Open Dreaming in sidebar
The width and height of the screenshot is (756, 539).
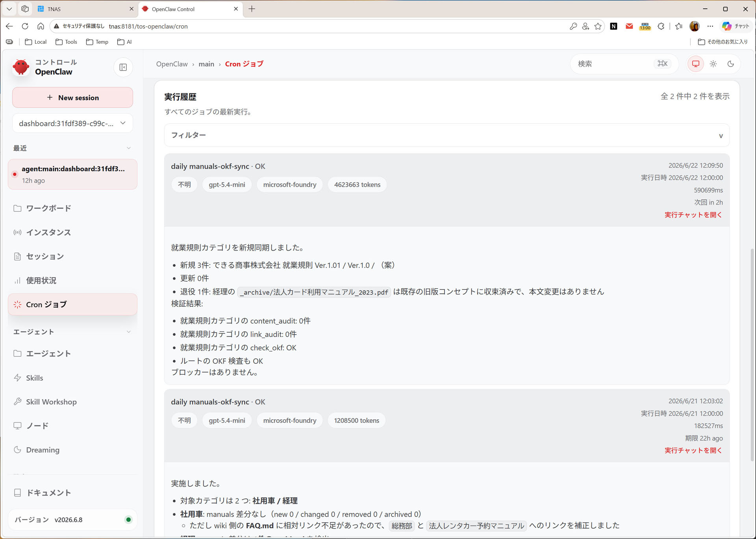click(x=72, y=450)
